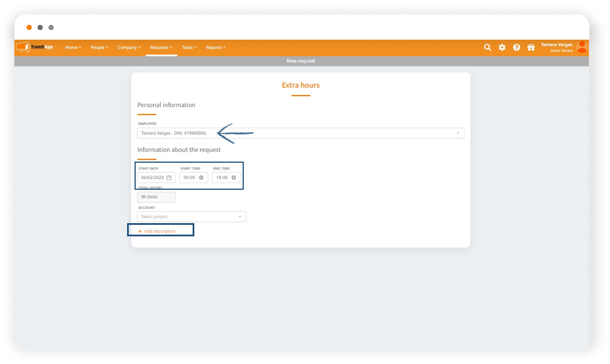This screenshot has height=364, width=610.
Task: Open the Reports menu
Action: [216, 47]
